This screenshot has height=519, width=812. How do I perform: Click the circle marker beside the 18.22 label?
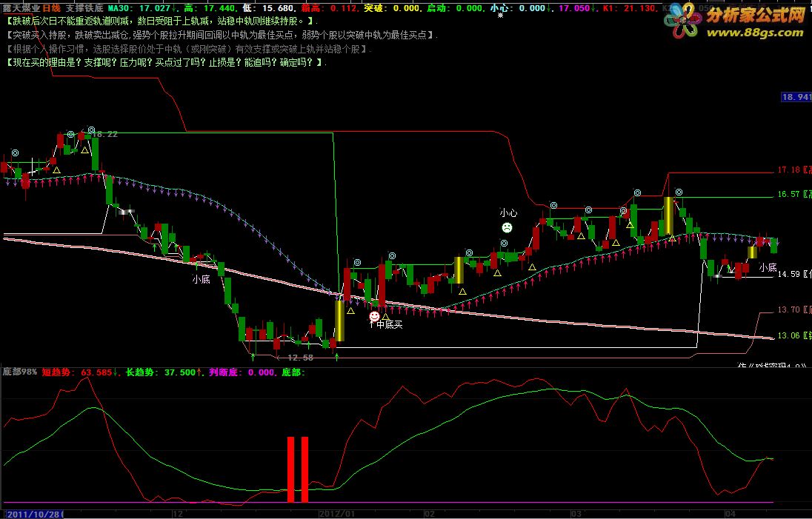point(91,130)
